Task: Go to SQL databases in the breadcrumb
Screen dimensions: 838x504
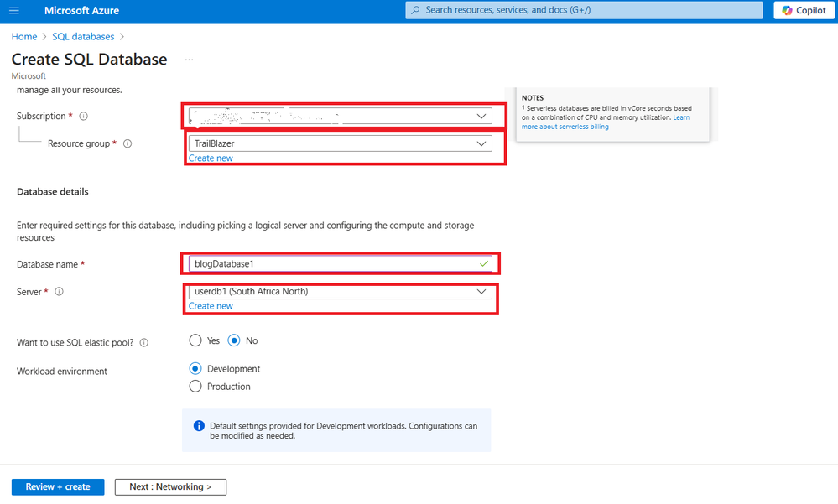Action: [x=83, y=36]
